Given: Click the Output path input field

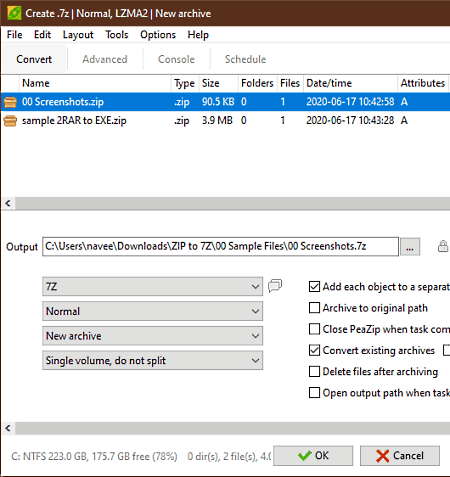Looking at the screenshot, I should pos(220,247).
